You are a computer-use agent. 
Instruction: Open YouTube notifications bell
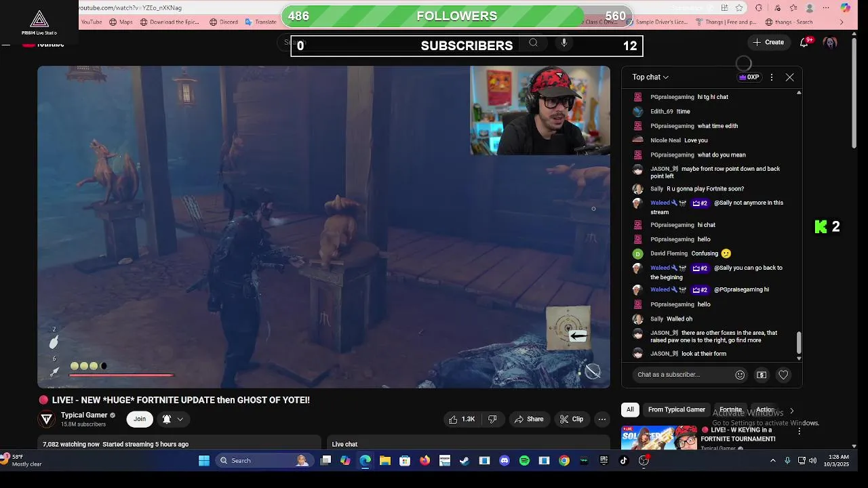(804, 42)
